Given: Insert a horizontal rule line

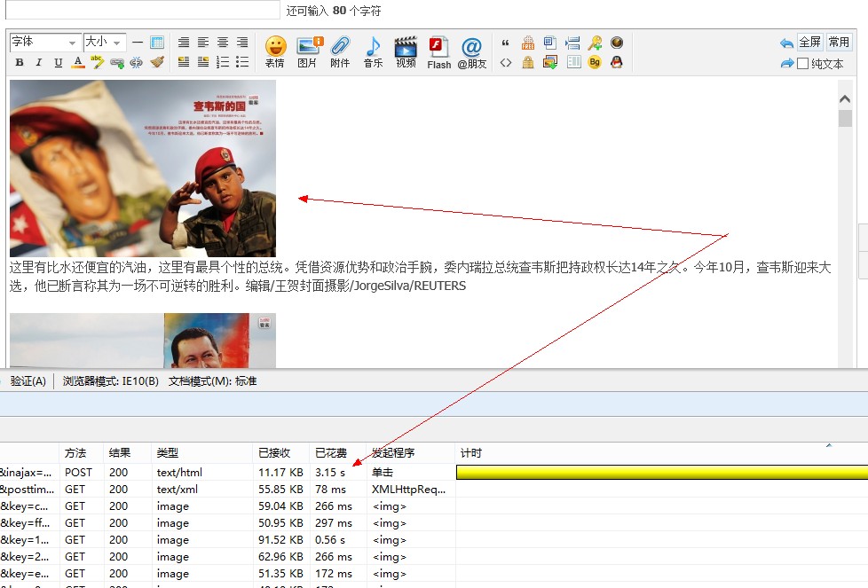Looking at the screenshot, I should [x=138, y=42].
